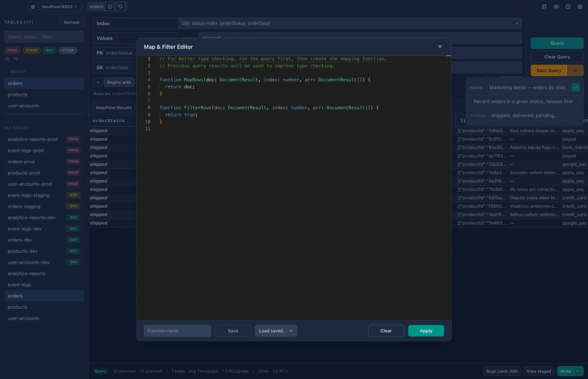Open the event-logs-staging table
The image size is (588, 379).
(44, 195)
